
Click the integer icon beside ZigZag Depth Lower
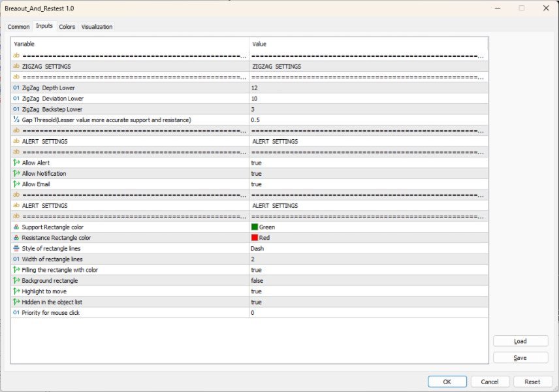(16, 88)
